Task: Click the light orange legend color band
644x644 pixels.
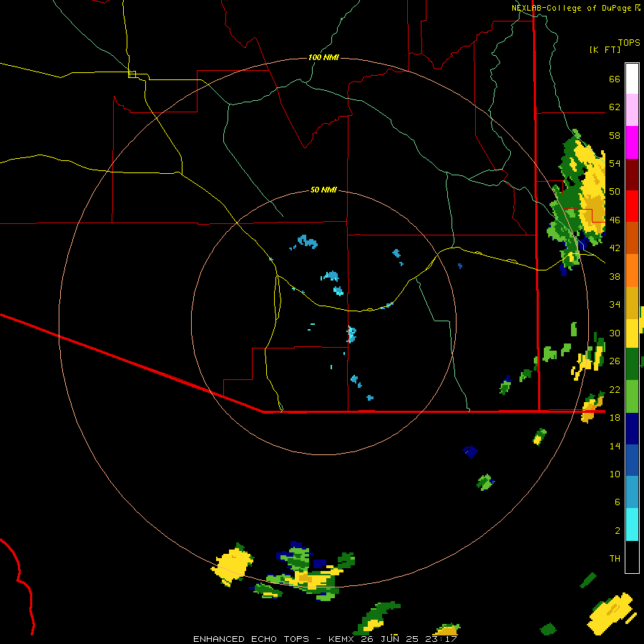Action: pyautogui.click(x=632, y=270)
